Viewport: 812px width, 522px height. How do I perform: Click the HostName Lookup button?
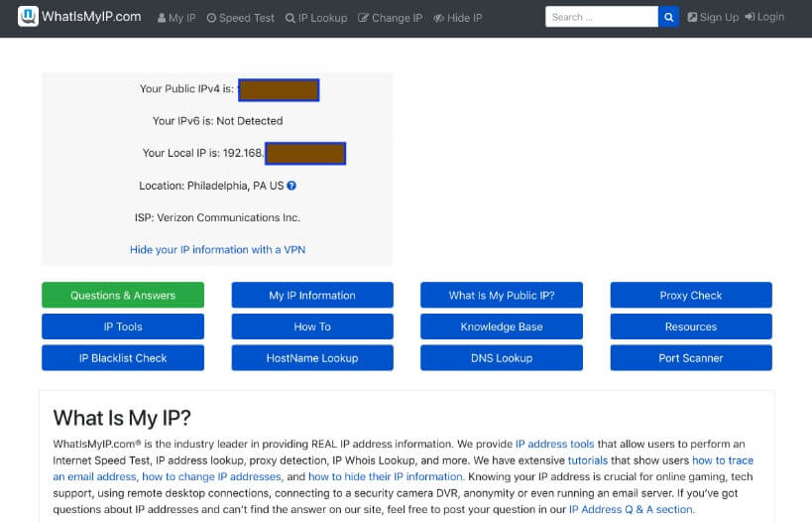click(x=312, y=357)
